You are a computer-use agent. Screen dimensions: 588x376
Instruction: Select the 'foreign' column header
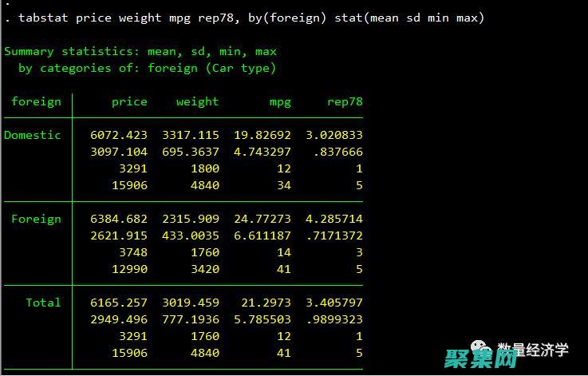pos(36,101)
